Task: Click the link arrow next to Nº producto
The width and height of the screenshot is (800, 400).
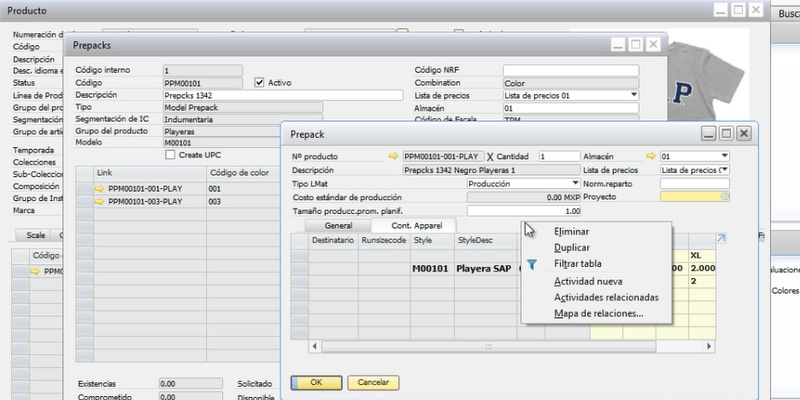Action: tap(393, 156)
